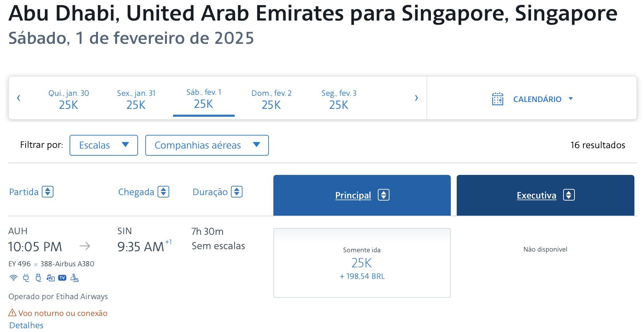Image resolution: width=644 pixels, height=332 pixels.
Task: Sort results by Partida
Action: click(31, 192)
